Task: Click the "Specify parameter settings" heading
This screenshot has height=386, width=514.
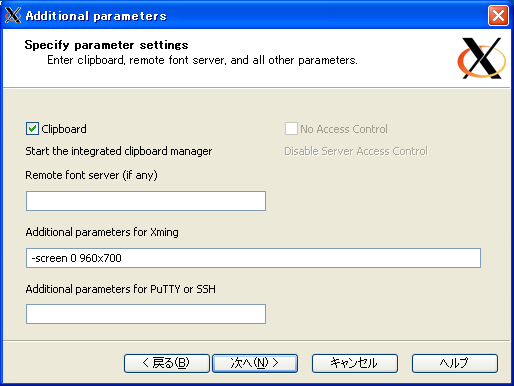Action: pos(106,45)
